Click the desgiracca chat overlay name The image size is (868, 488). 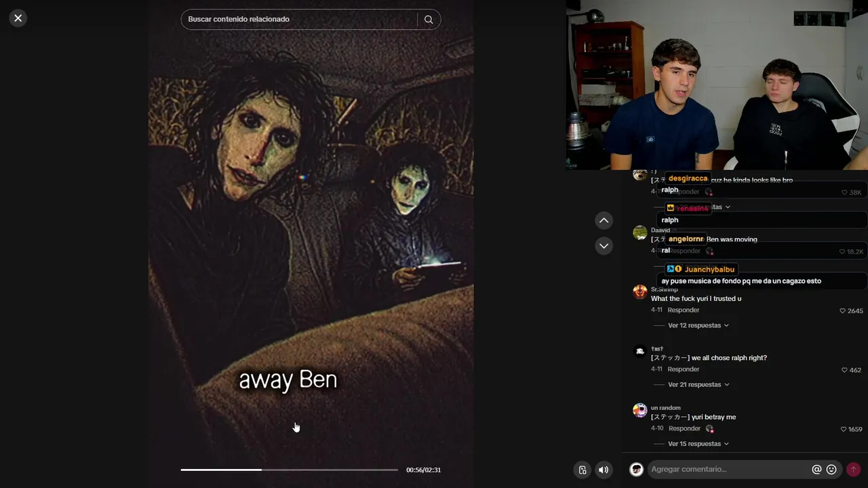click(x=688, y=178)
